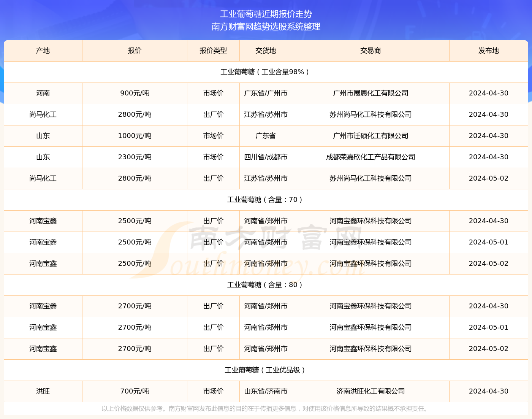Click the disclaimer text at the bottom
532x419 pixels.
(x=266, y=409)
